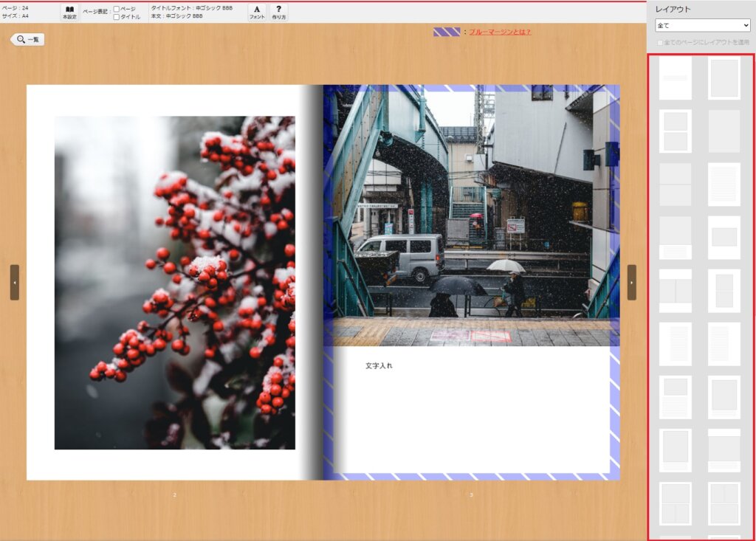
Task: Click the ページ：24 page count text
Action: [15, 8]
